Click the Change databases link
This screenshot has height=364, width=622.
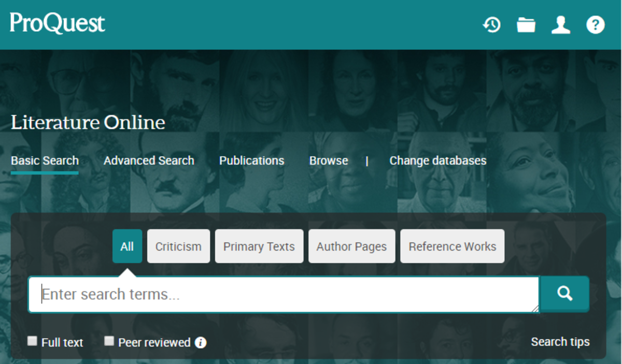tap(438, 161)
